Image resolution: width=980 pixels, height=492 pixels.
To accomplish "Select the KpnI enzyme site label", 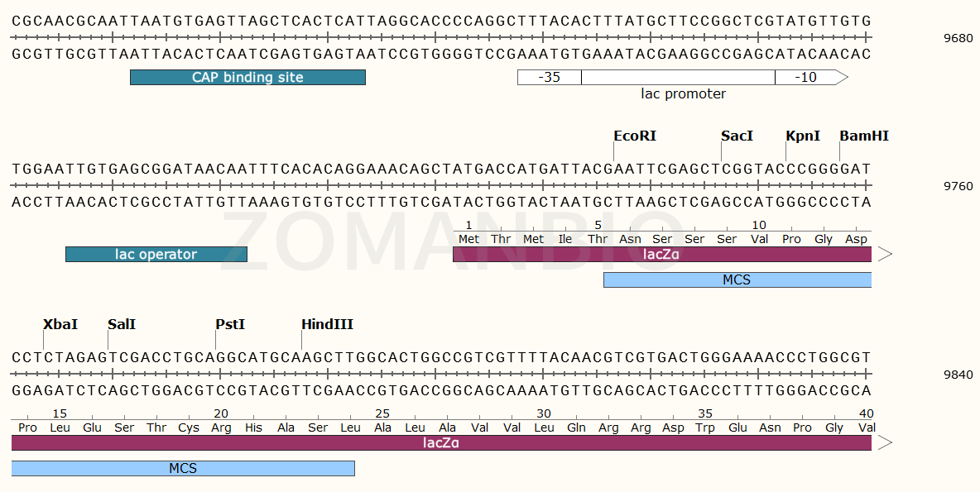I will (x=803, y=136).
